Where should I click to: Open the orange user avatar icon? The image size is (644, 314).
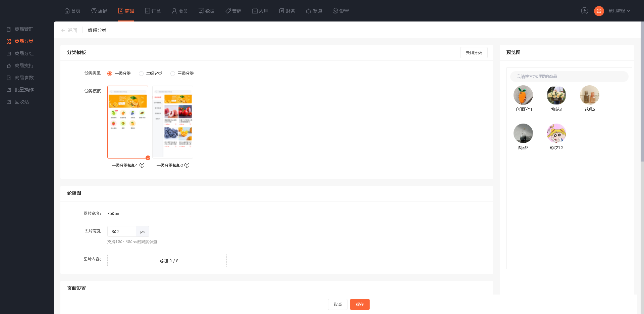(599, 11)
